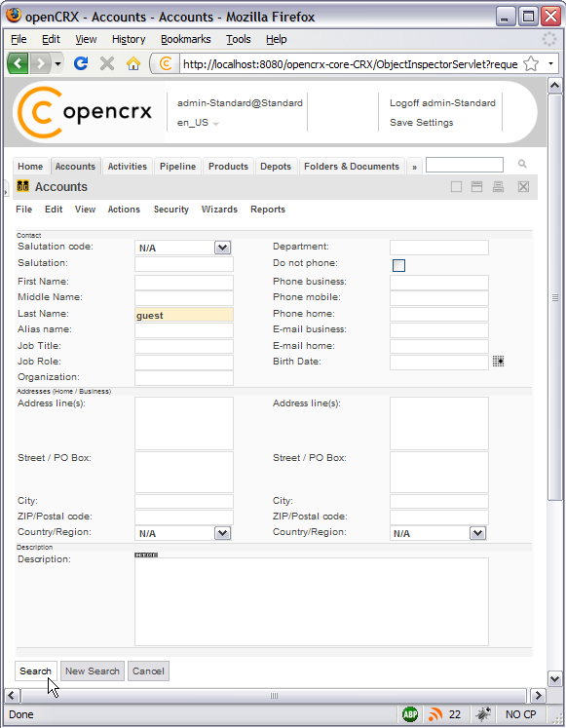
Task: Go to the browser Home icon
Action: 133,63
